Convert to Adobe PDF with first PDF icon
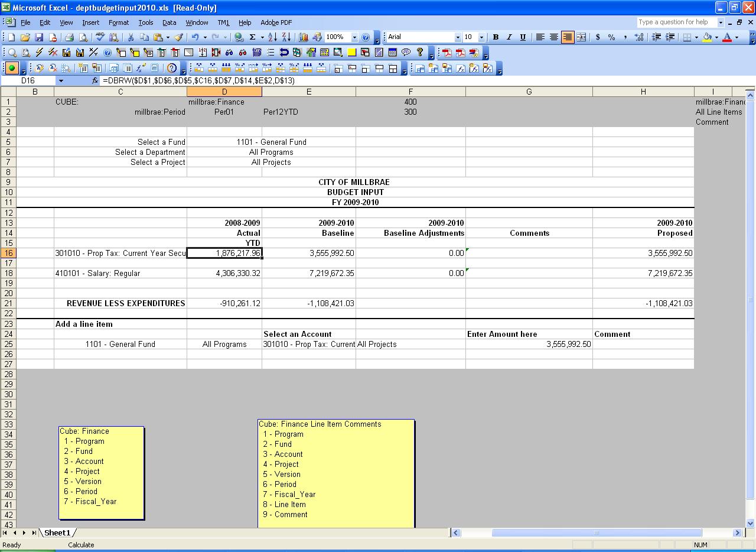The width and height of the screenshot is (756, 552). coord(447,53)
